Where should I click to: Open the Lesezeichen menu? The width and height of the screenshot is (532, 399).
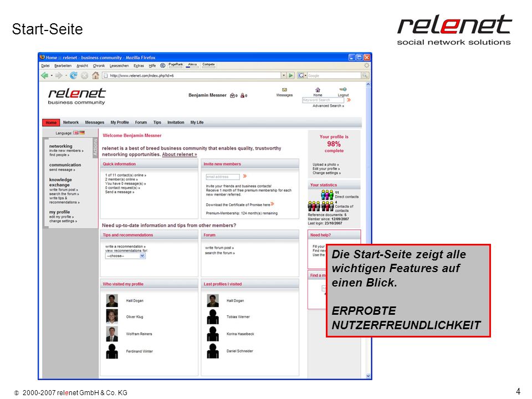119,66
